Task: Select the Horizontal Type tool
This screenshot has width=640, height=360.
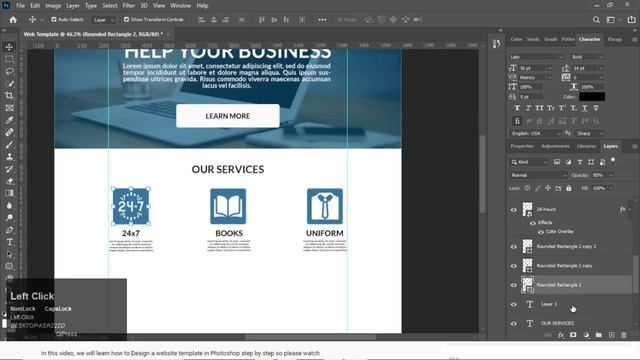Action: [x=9, y=242]
